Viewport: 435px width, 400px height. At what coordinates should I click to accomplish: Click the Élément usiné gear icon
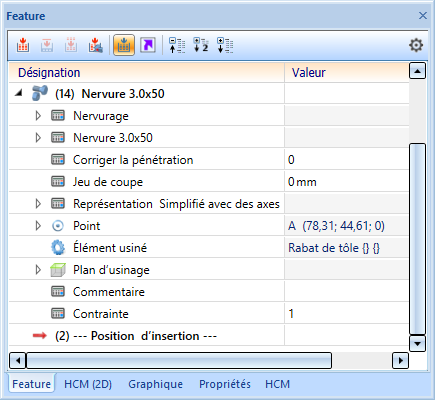58,248
